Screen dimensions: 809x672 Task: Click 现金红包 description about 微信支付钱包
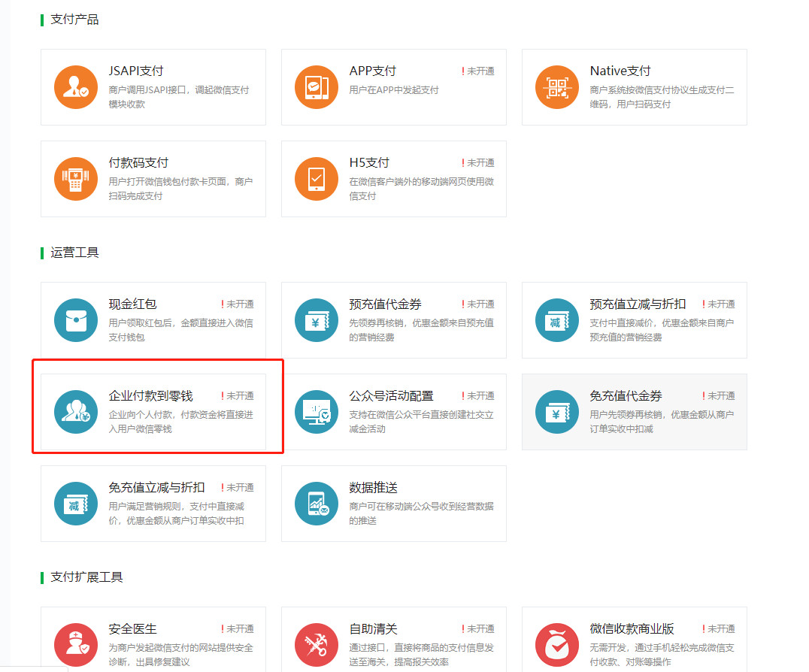(180, 330)
